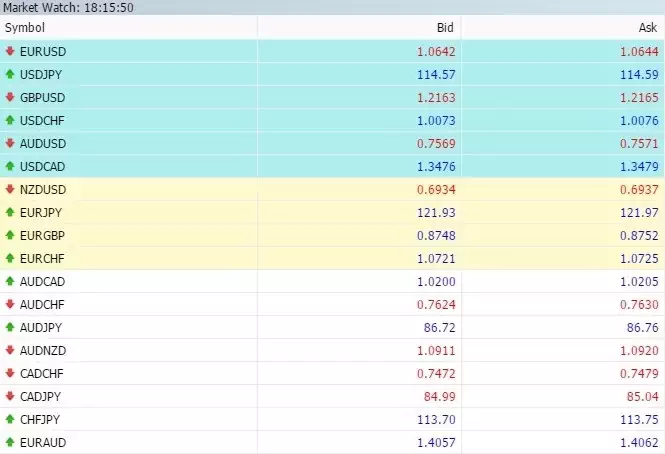Screen dimensions: 665x454
Task: Click EURGBP bid price 0.8748
Action: (x=436, y=235)
